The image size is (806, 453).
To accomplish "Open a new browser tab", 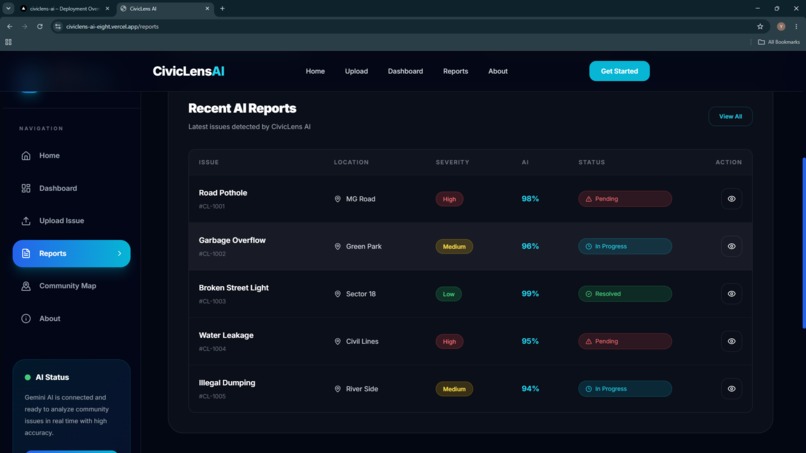I will [223, 8].
